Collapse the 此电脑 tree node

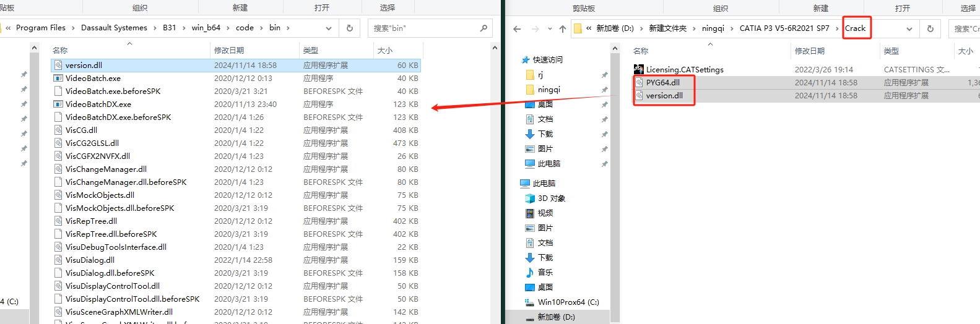pos(523,184)
